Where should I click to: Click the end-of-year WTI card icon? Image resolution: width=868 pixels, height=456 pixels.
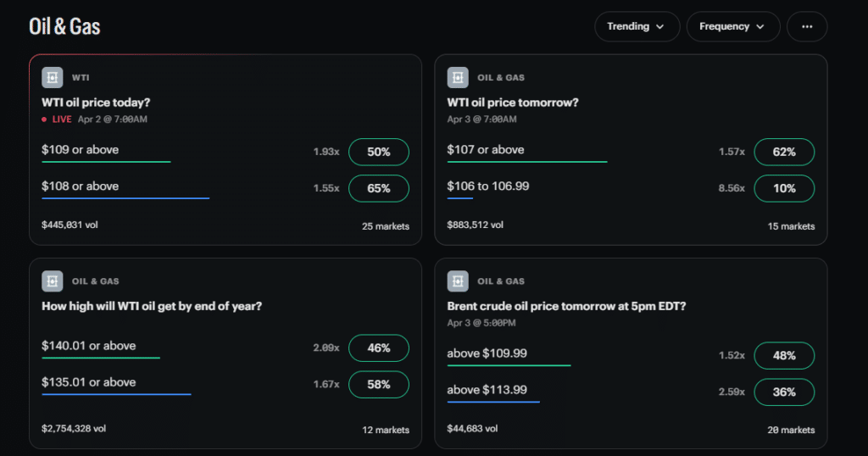(x=53, y=281)
